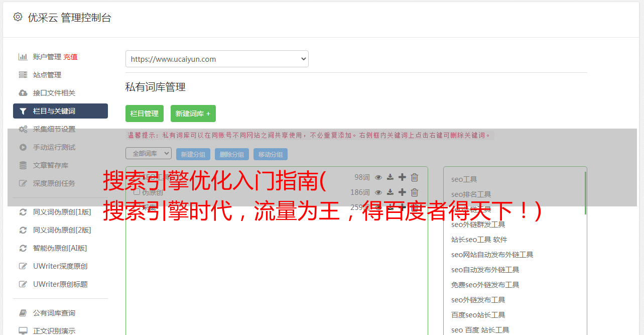Click the refresh icon for 同义词伪原创[1版]

(x=23, y=212)
